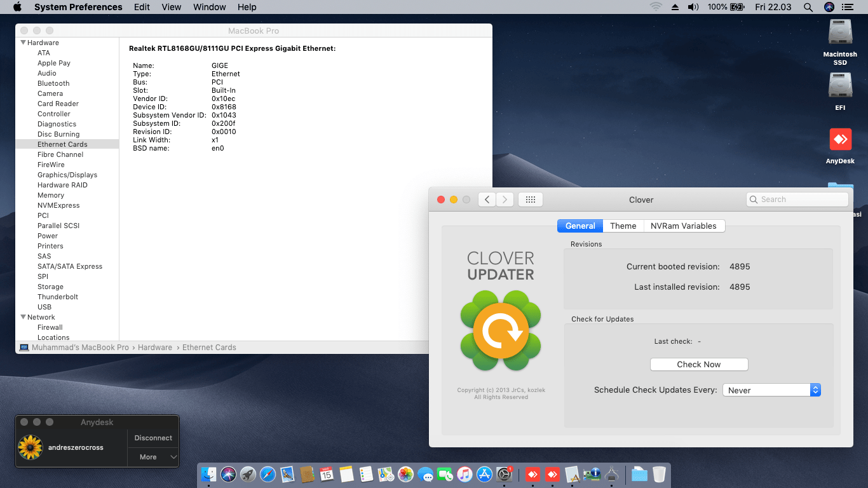The width and height of the screenshot is (868, 488).
Task: Open the Schedule Check Updates dropdown
Action: pos(772,390)
